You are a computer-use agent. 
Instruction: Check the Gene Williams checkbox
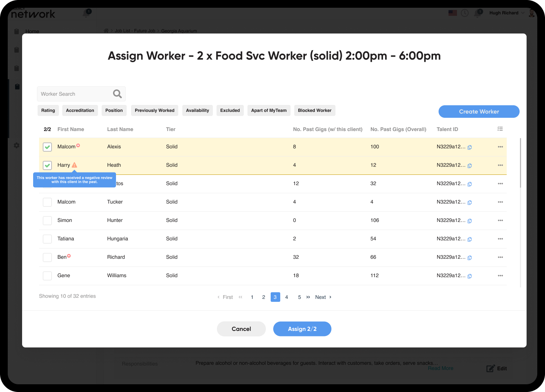coord(47,276)
